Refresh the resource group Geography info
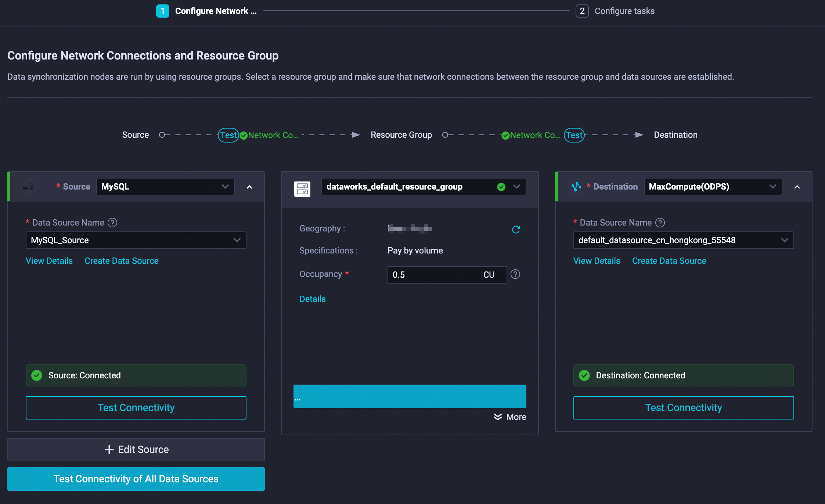The height and width of the screenshot is (504, 825). pyautogui.click(x=516, y=230)
